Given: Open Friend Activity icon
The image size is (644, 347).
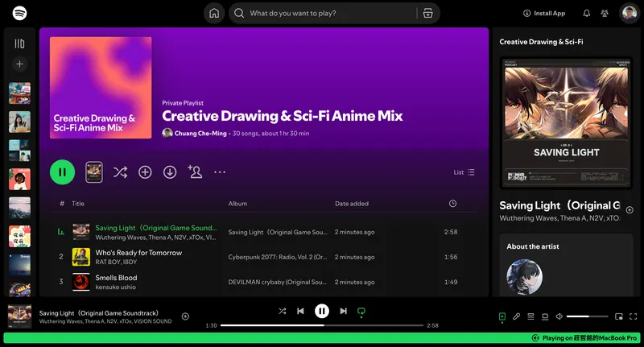Looking at the screenshot, I should 605,13.
